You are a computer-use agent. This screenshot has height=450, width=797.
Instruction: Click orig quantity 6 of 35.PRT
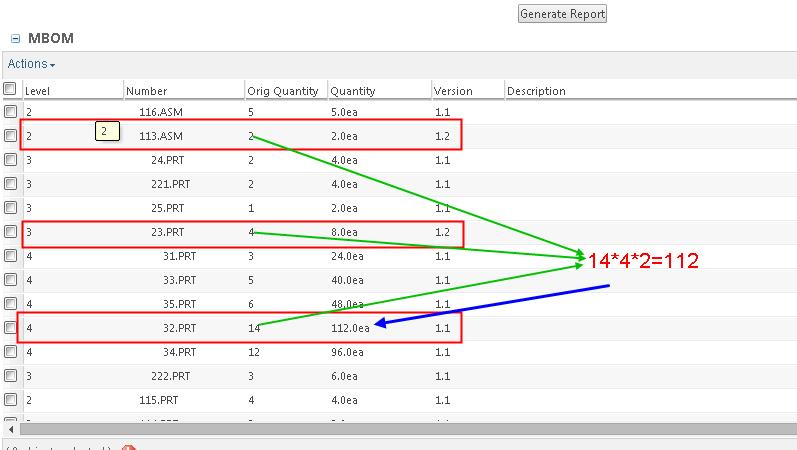pyautogui.click(x=251, y=304)
